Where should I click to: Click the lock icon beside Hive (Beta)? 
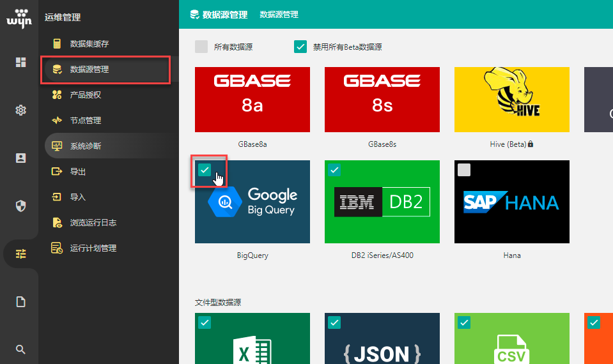point(531,144)
